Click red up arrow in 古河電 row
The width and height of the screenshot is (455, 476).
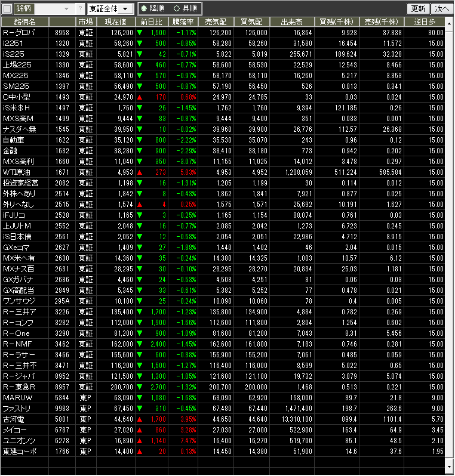coord(140,419)
